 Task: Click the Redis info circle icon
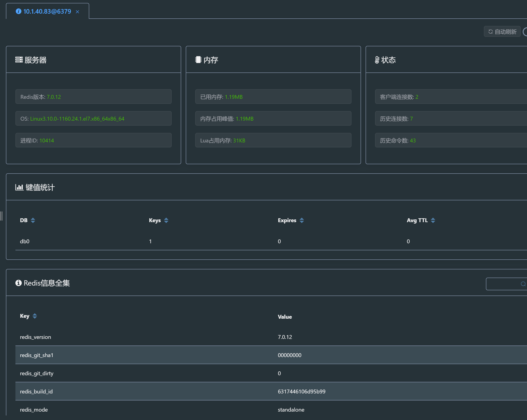[18, 283]
